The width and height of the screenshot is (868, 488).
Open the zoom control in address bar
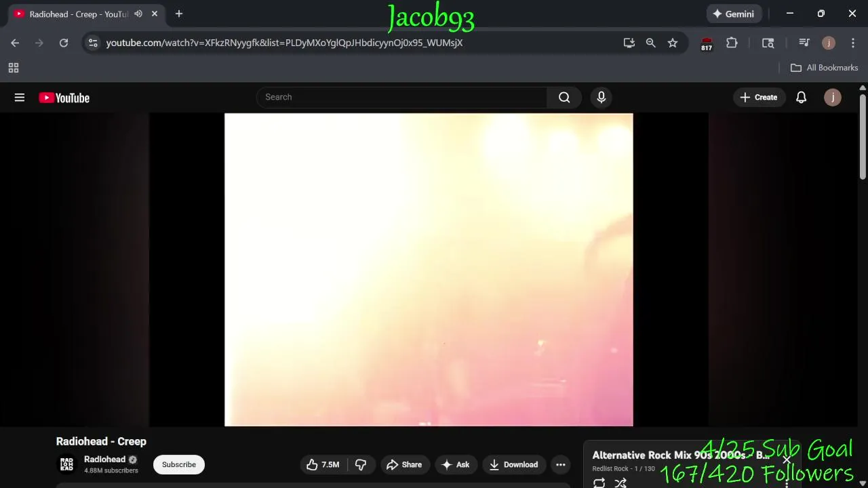(651, 43)
